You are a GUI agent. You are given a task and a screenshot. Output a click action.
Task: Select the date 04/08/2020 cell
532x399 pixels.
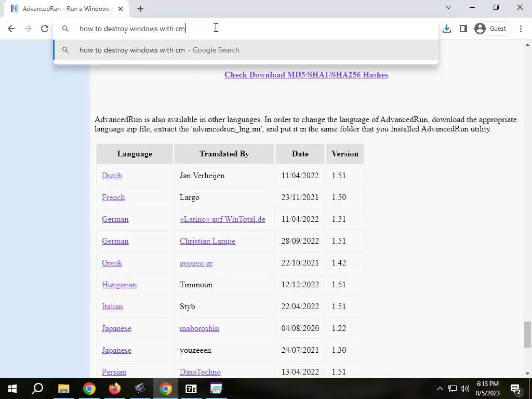(300, 328)
